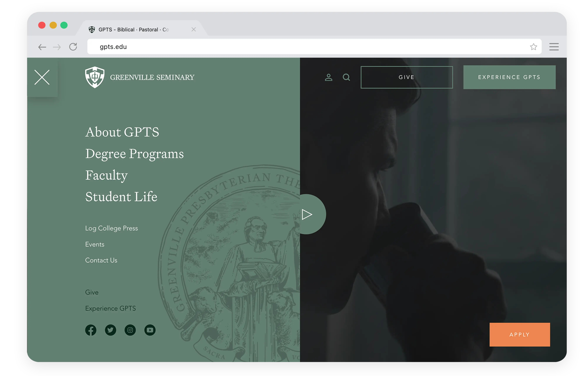This screenshot has width=588, height=376.
Task: Visit the Instagram profile icon
Action: click(x=130, y=330)
